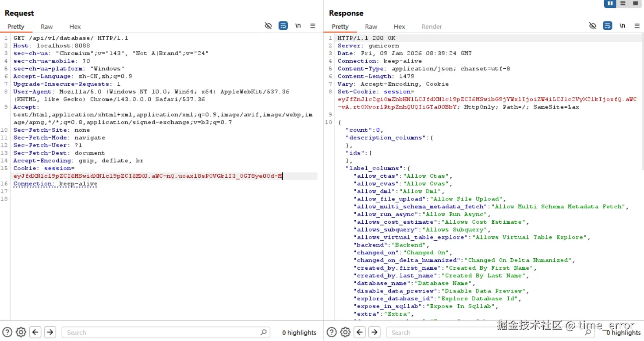This screenshot has width=644, height=341.
Task: Click the previous-match left arrow below the Request
Action: tap(35, 332)
